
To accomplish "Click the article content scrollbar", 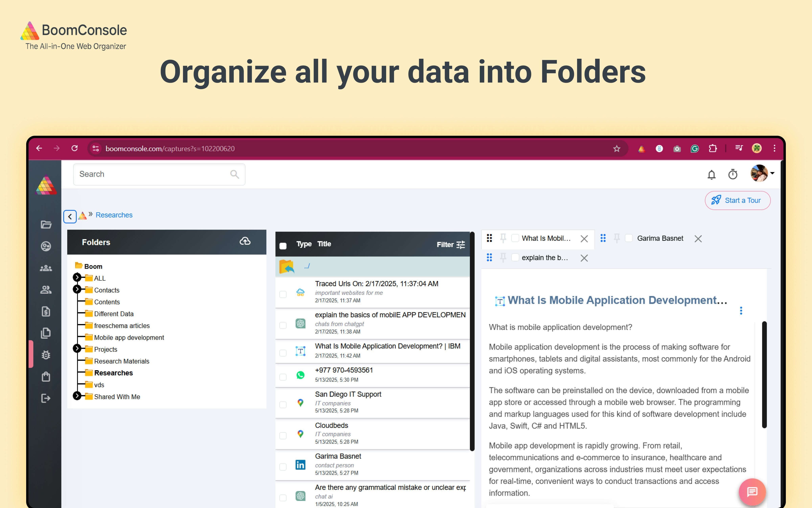I will point(764,375).
